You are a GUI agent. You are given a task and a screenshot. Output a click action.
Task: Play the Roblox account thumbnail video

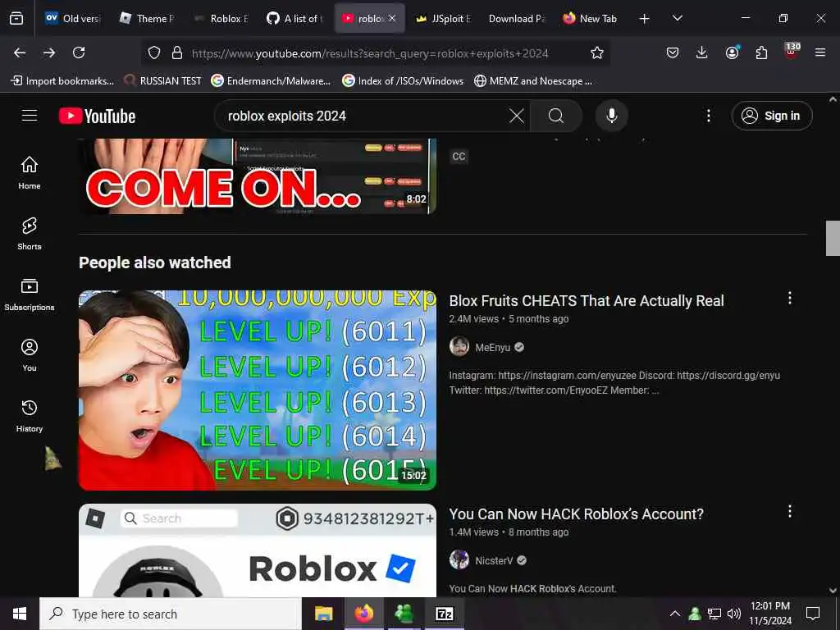(258, 550)
